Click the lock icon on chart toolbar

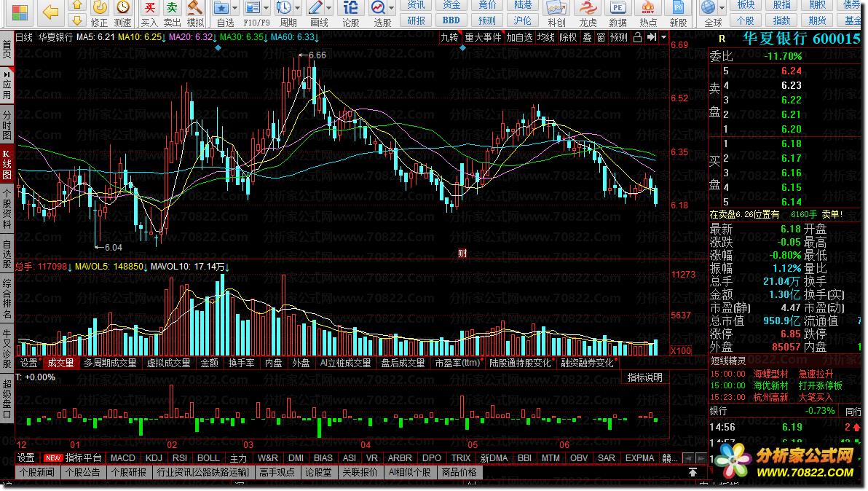point(637,37)
